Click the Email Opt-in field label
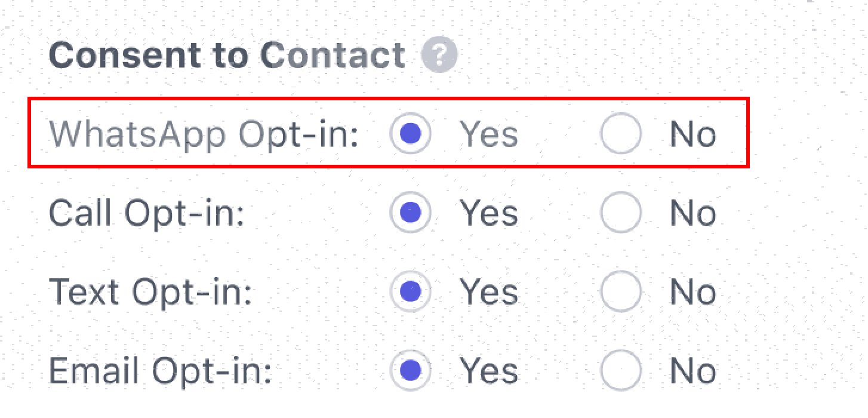This screenshot has width=868, height=418. point(160,371)
